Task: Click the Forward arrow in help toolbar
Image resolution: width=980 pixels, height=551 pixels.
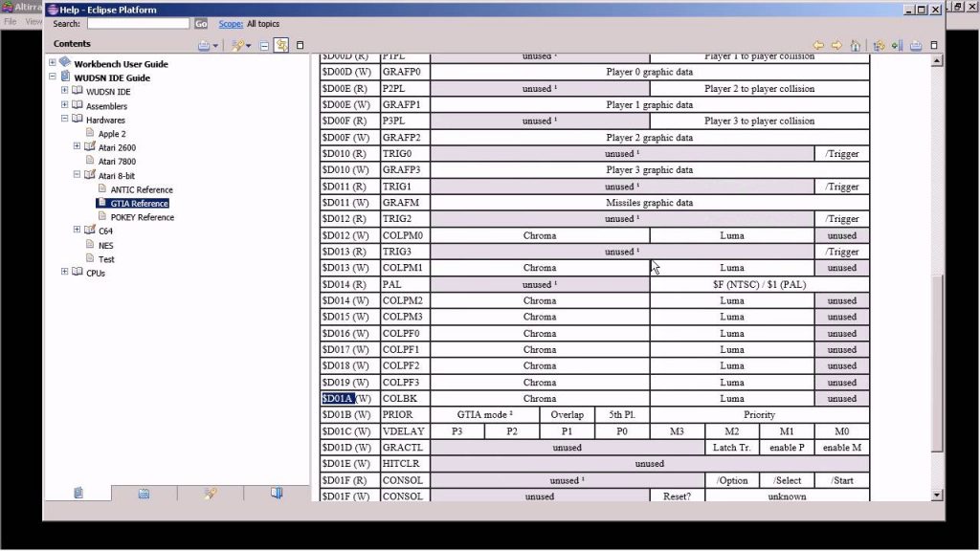Action: coord(836,45)
